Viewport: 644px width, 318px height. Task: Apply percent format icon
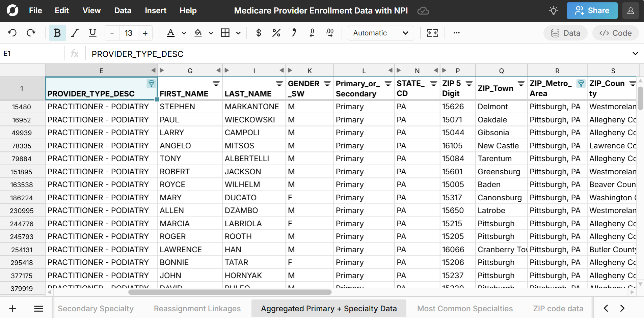tap(276, 33)
